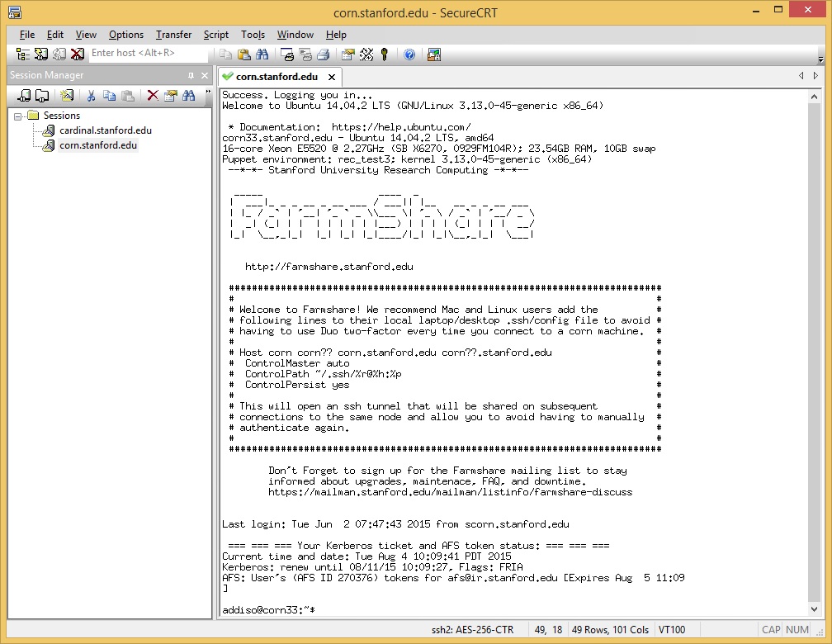Delete session using red X in Session Manager
This screenshot has height=644, width=832.
click(x=152, y=96)
